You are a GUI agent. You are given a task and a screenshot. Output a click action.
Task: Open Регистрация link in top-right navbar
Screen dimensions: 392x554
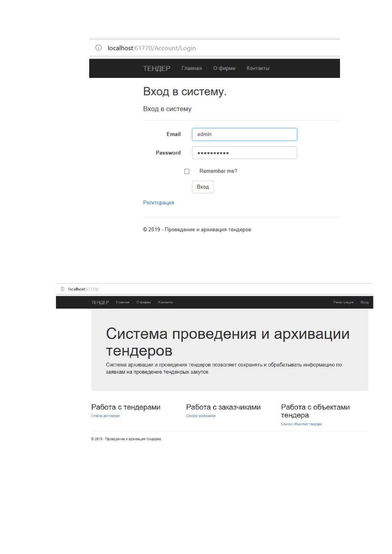[343, 302]
